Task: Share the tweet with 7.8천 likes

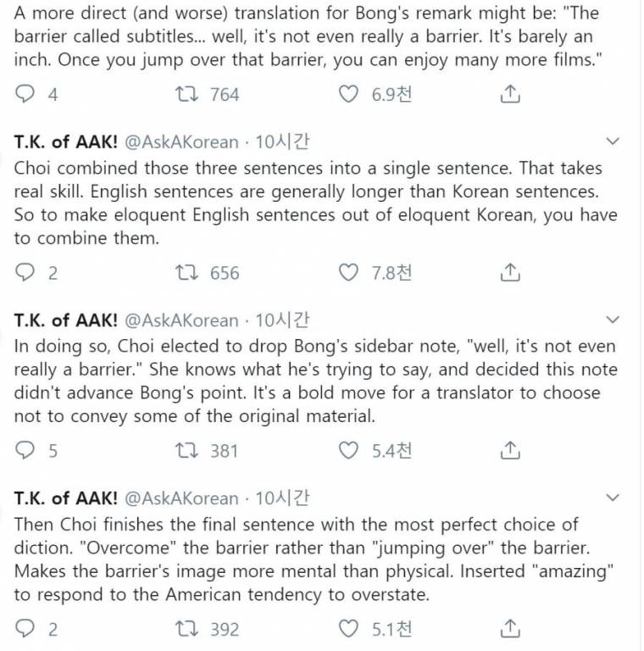Action: tap(510, 272)
